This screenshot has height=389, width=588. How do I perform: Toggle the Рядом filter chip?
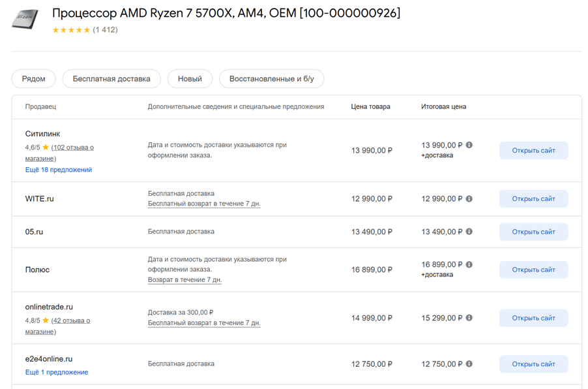click(x=34, y=79)
